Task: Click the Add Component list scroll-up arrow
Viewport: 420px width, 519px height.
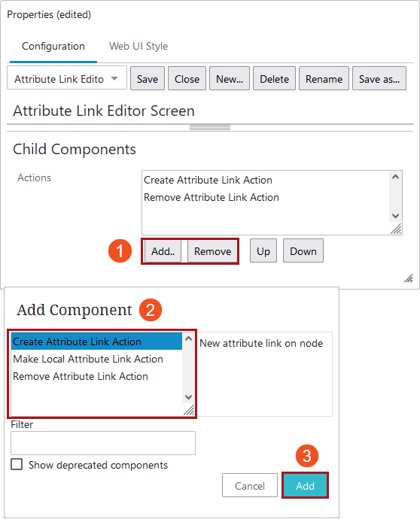Action: [188, 338]
